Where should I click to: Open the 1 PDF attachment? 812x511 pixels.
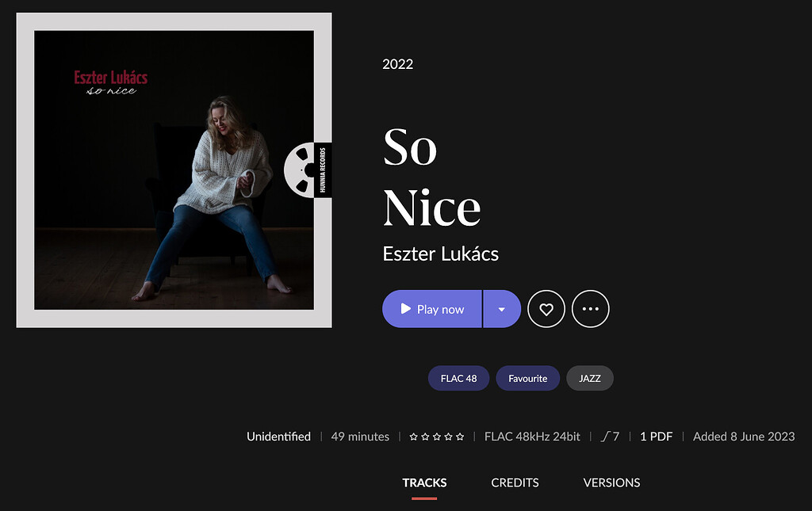coord(656,437)
